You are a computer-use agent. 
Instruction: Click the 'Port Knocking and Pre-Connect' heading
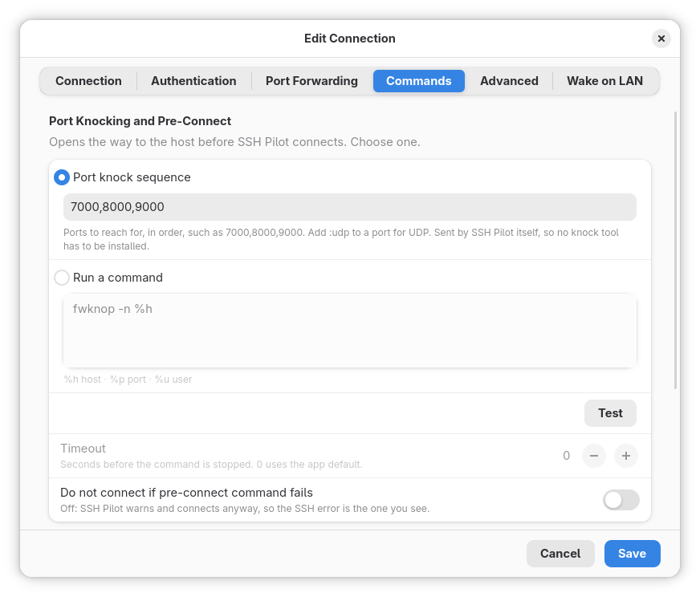coord(140,121)
